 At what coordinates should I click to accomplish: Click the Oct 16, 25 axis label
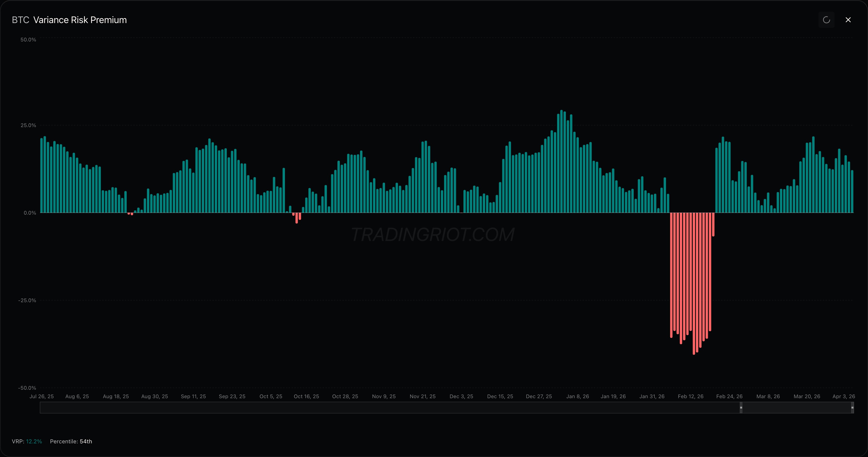[x=306, y=396]
